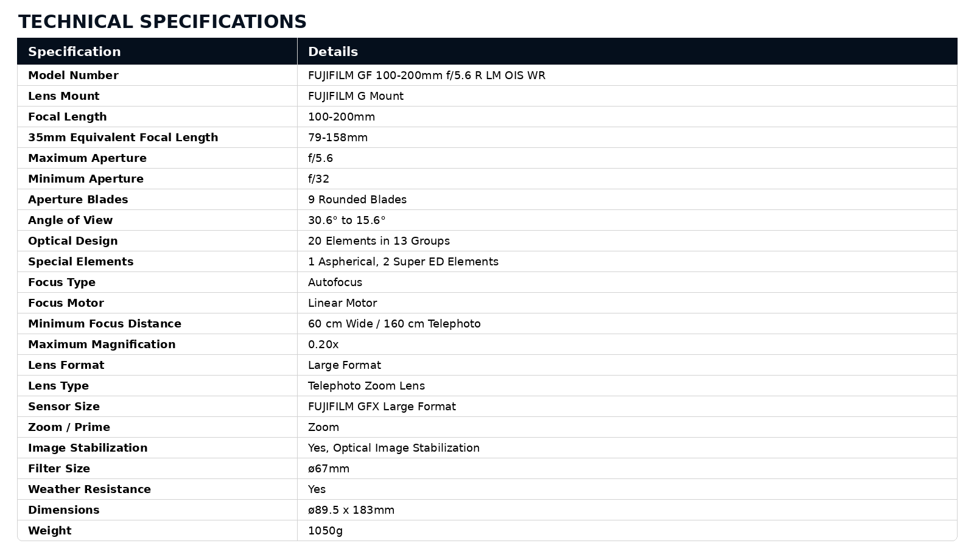Select 20 Elements in 13 Groups
Viewport: 974px width, 560px height.
pos(379,241)
